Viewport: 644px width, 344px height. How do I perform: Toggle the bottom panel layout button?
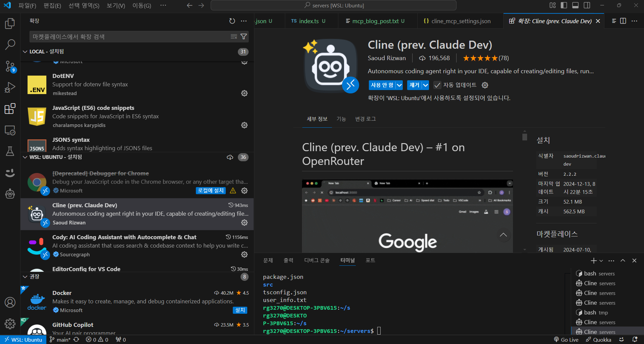575,5
